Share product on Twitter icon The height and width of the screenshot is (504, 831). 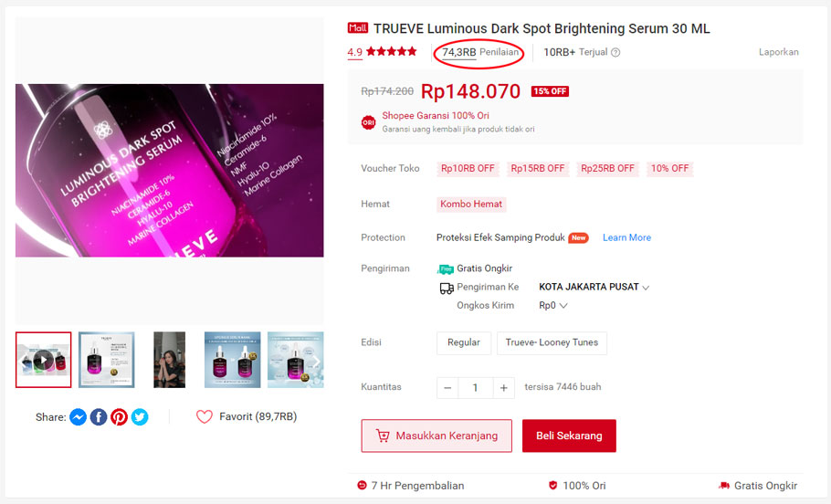click(x=140, y=417)
